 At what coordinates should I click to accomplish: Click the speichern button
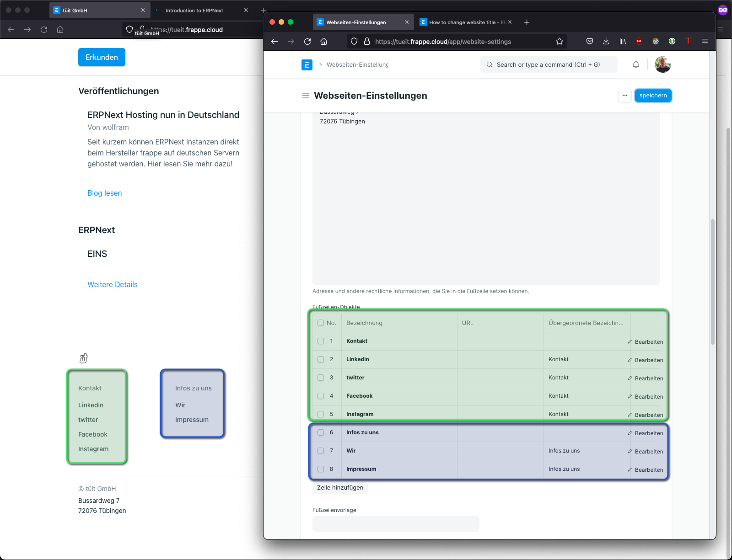coord(653,96)
